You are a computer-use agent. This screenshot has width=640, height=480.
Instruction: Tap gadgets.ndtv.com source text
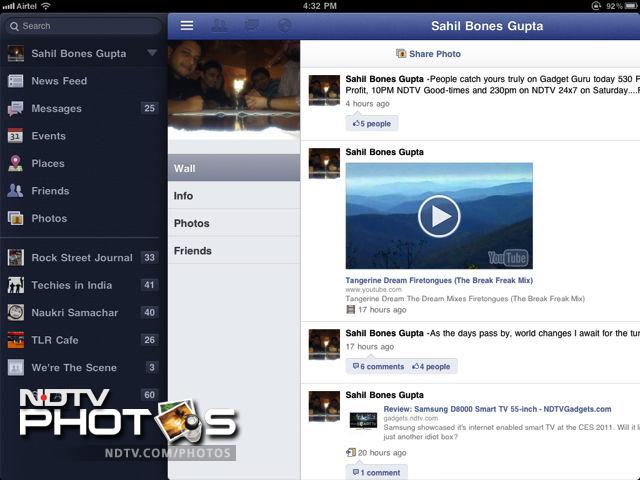point(411,418)
